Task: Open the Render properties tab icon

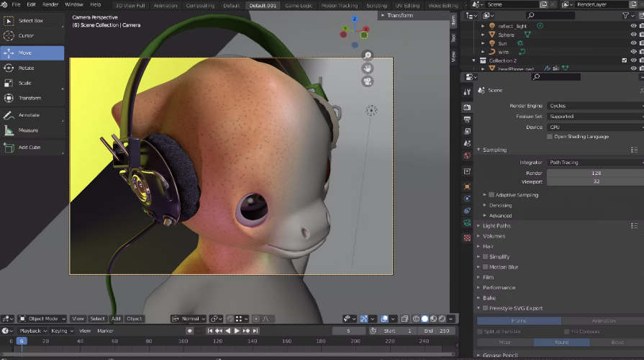Action: [467, 107]
